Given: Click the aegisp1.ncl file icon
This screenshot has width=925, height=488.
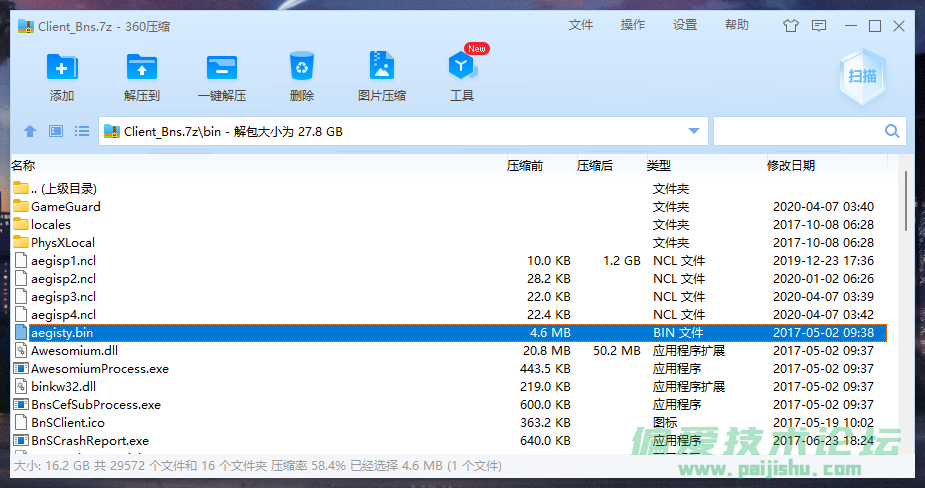Looking at the screenshot, I should point(21,260).
